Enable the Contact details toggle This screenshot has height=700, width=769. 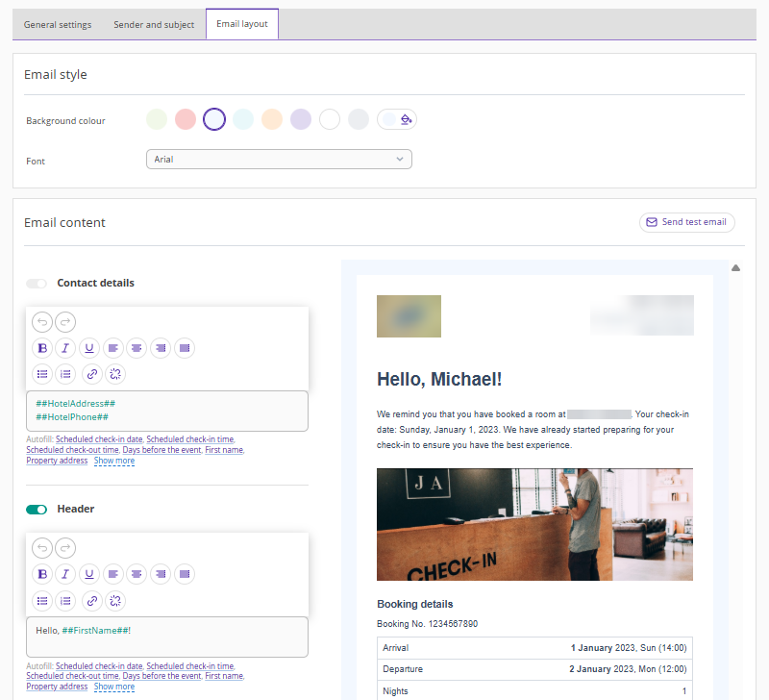tap(37, 284)
